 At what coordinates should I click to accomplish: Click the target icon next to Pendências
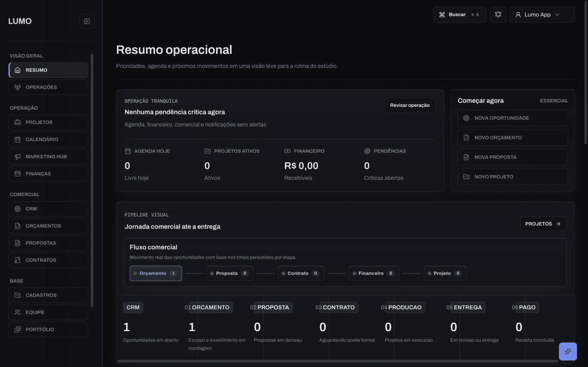tap(367, 151)
